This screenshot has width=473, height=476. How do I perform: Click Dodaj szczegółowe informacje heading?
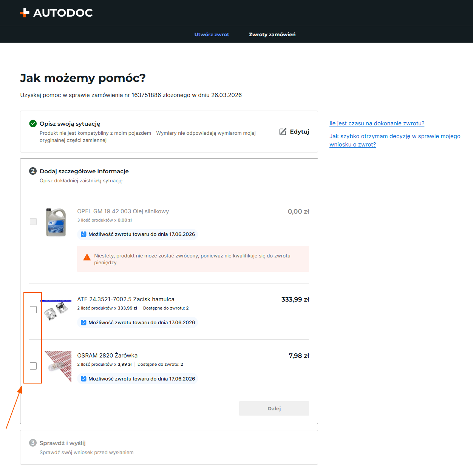pyautogui.click(x=84, y=171)
